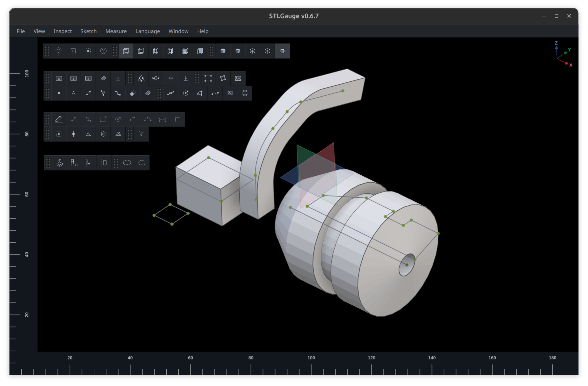Screen dimensions: 588x386
Task: Toggle the solid shaded cube view mode
Action: [x=223, y=51]
